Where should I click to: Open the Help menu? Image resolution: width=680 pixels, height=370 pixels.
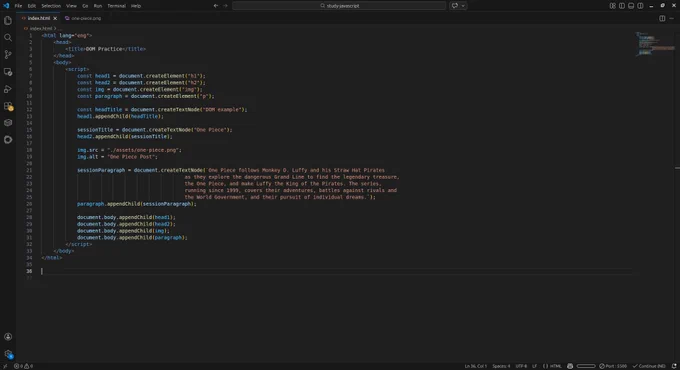136,6
